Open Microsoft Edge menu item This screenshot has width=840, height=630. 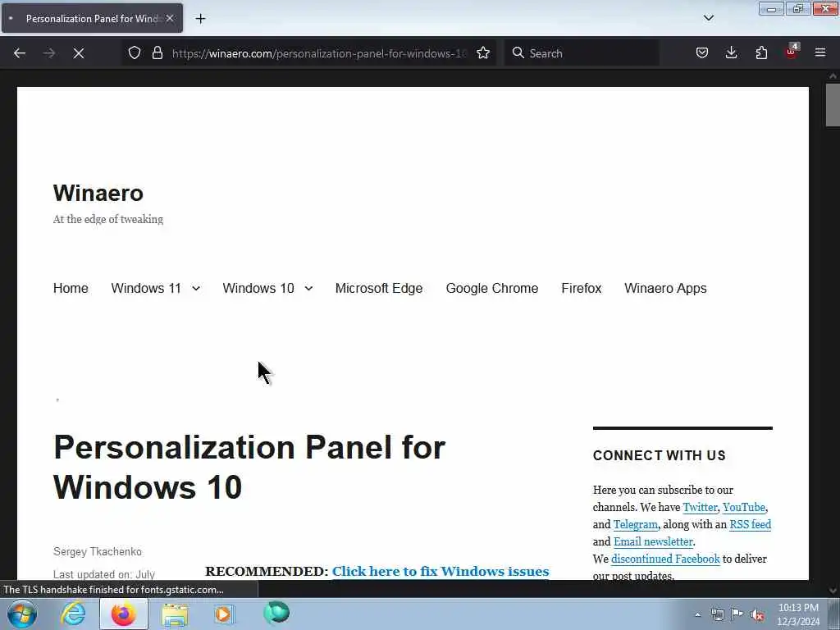[379, 288]
